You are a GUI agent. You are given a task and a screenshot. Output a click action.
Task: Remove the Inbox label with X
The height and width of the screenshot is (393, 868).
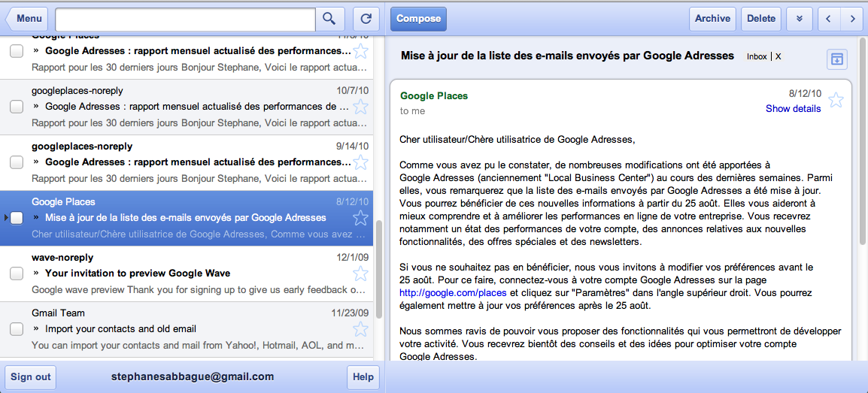(778, 56)
